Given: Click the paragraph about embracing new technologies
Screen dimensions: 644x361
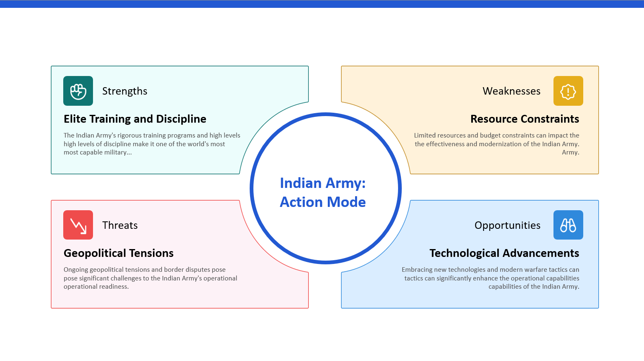Looking at the screenshot, I should pyautogui.click(x=491, y=278).
